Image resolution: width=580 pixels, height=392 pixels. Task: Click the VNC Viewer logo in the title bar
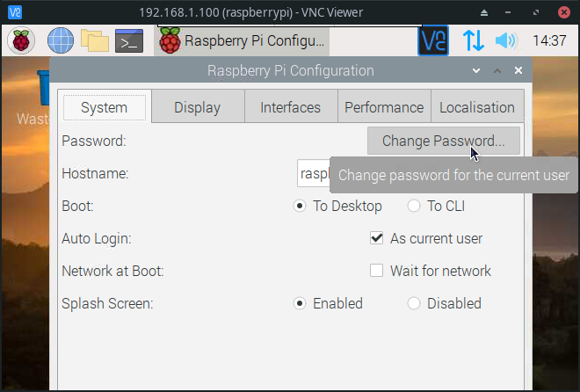tap(15, 12)
